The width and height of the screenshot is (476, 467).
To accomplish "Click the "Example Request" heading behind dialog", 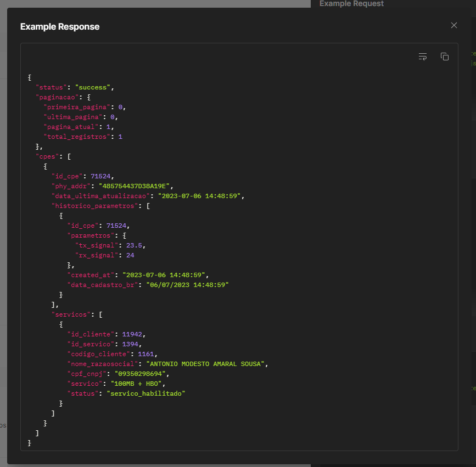I will point(351,4).
